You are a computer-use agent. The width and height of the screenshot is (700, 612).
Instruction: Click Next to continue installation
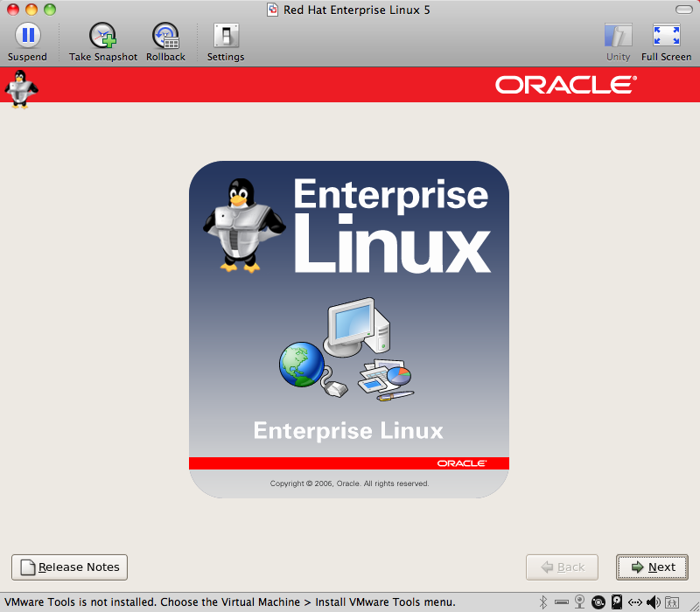pos(652,567)
